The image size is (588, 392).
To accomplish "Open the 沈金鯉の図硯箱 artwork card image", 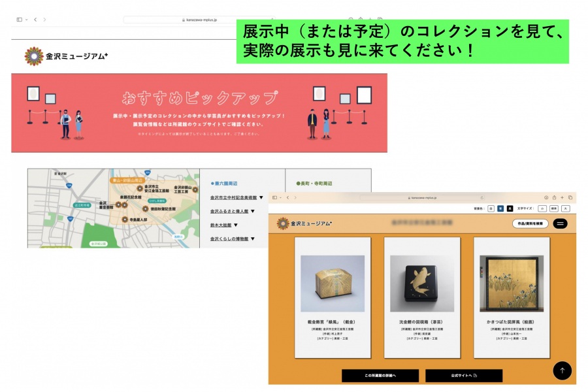I will coord(422,284).
